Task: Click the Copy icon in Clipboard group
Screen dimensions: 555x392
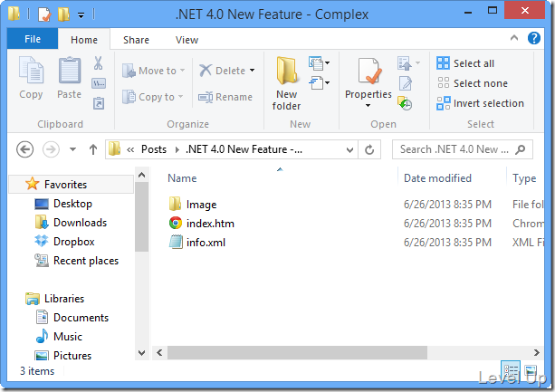Action: [31, 70]
